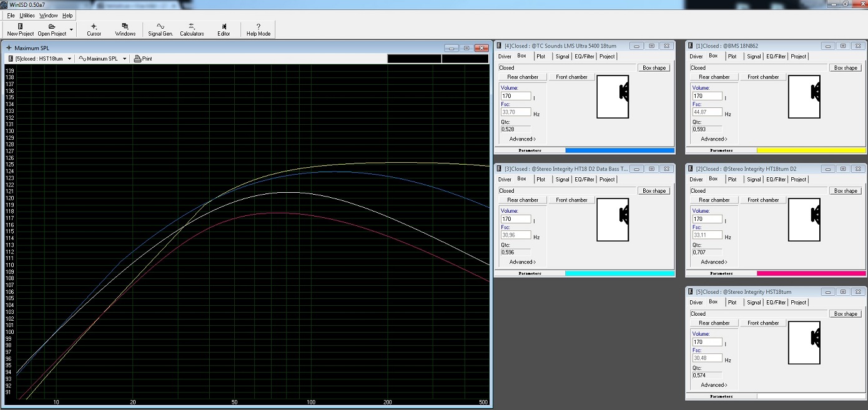Click the Volume field in HT18 D2 Data Bass window
The width and height of the screenshot is (868, 410).
[x=516, y=219]
